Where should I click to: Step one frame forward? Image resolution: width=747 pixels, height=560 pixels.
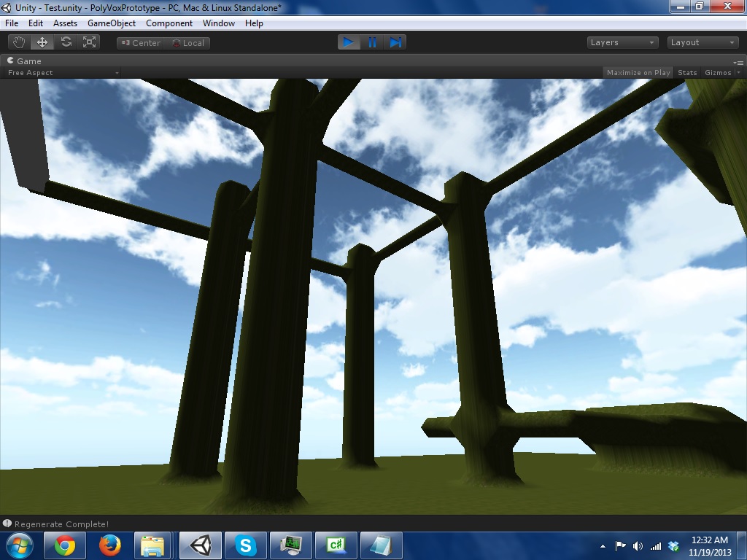click(395, 42)
